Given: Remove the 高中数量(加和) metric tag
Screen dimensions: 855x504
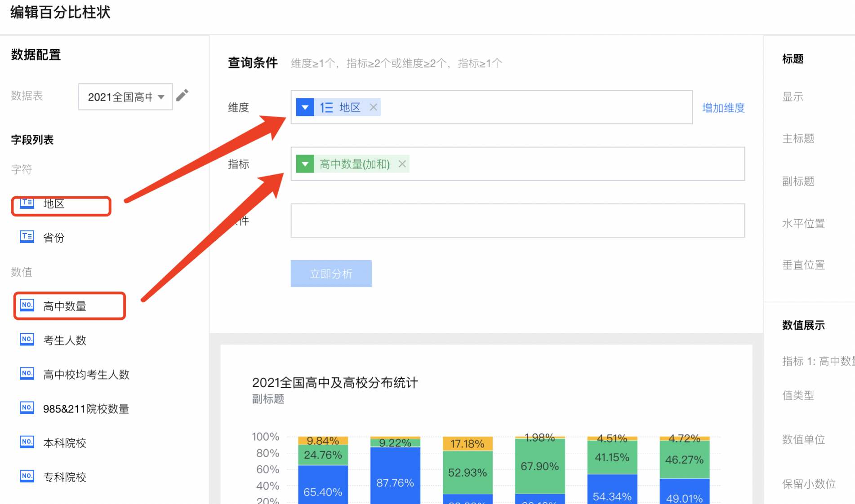Looking at the screenshot, I should tap(402, 164).
